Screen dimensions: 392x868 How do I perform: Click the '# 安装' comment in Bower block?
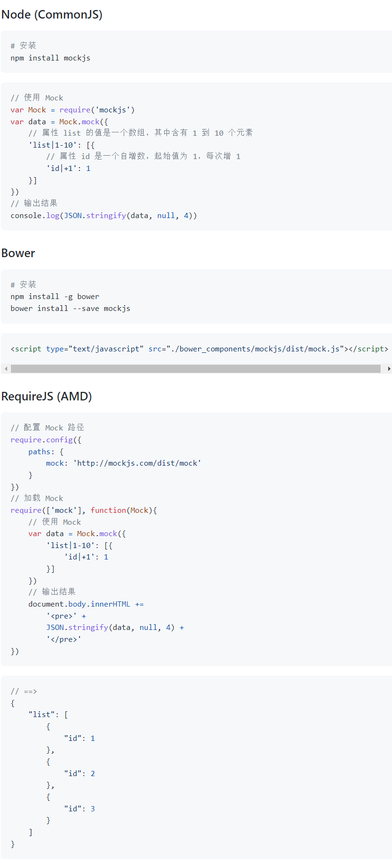point(23,285)
